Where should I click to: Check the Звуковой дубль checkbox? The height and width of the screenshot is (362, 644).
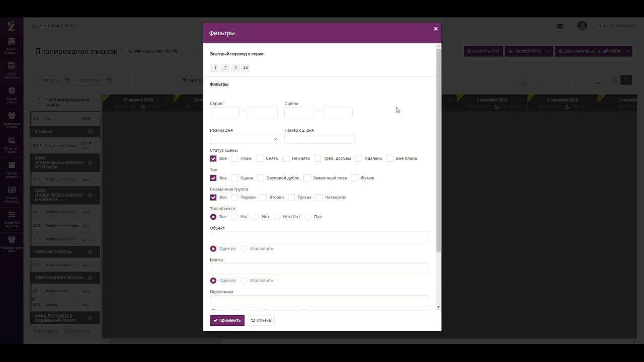[x=261, y=178]
